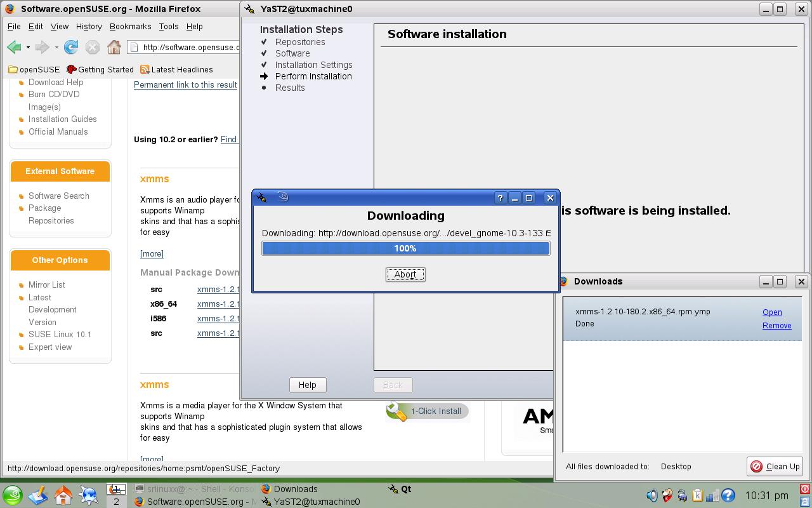This screenshot has height=508, width=812.
Task: Open the Klipper clipboard tray icon
Action: pos(697,495)
